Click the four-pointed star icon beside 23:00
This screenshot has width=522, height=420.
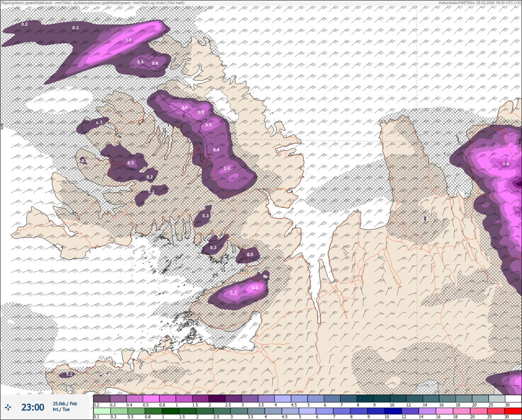pyautogui.click(x=8, y=407)
